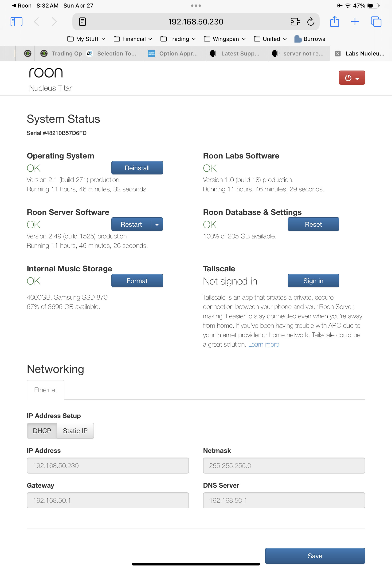Click the roon logo
This screenshot has width=392, height=569.
coord(46,73)
